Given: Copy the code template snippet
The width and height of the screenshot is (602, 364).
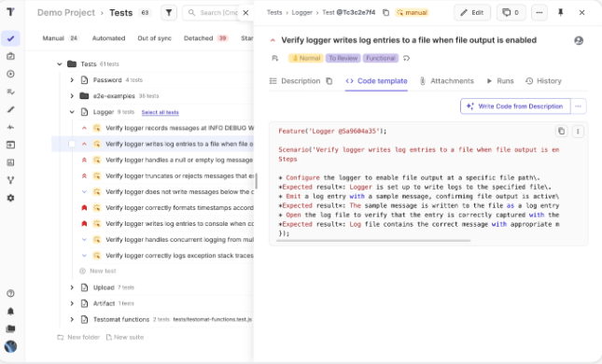Looking at the screenshot, I should (x=561, y=132).
